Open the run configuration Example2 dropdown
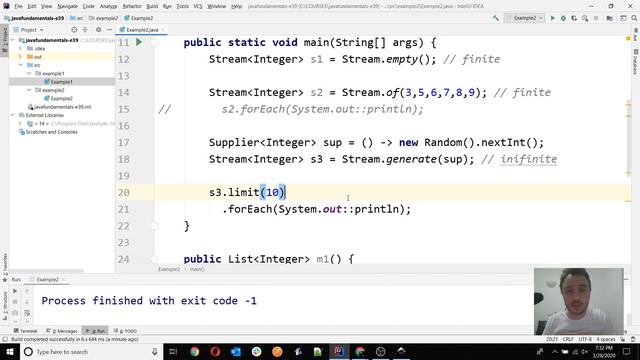The width and height of the screenshot is (640, 360). (525, 18)
